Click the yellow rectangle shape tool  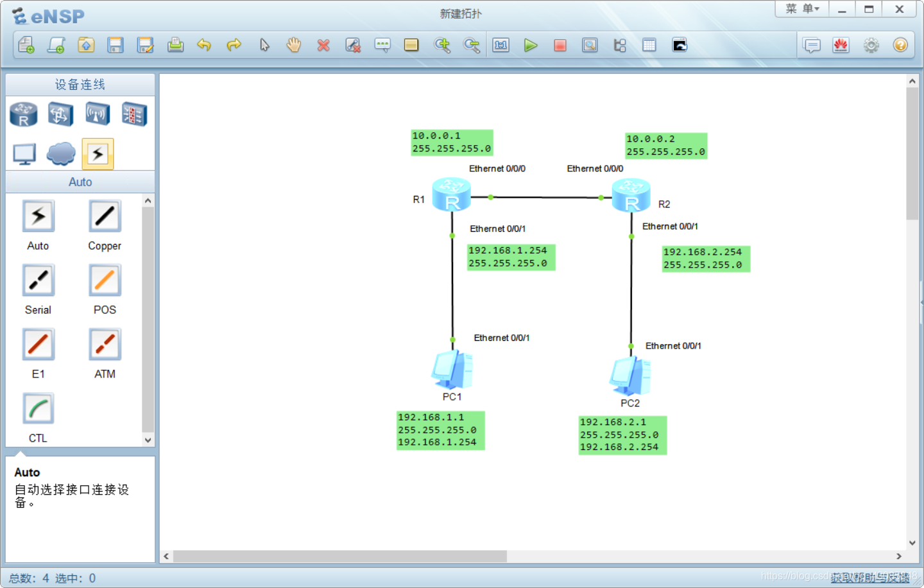(x=411, y=45)
